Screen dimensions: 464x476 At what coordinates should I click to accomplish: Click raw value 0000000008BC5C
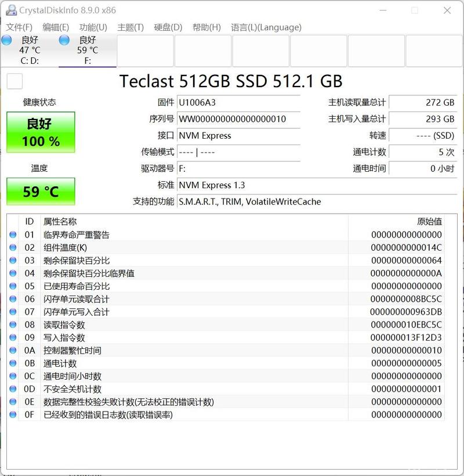pos(406,299)
